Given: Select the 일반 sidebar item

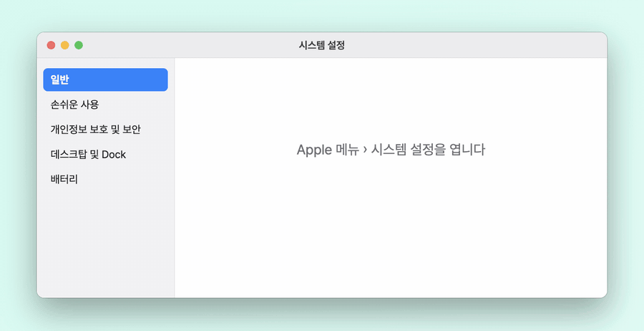Looking at the screenshot, I should [105, 80].
